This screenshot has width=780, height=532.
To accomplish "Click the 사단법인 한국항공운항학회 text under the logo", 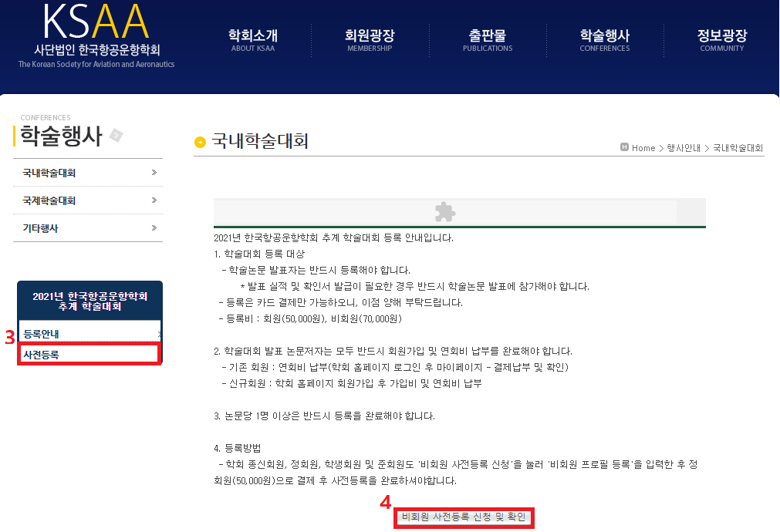I will click(x=97, y=50).
